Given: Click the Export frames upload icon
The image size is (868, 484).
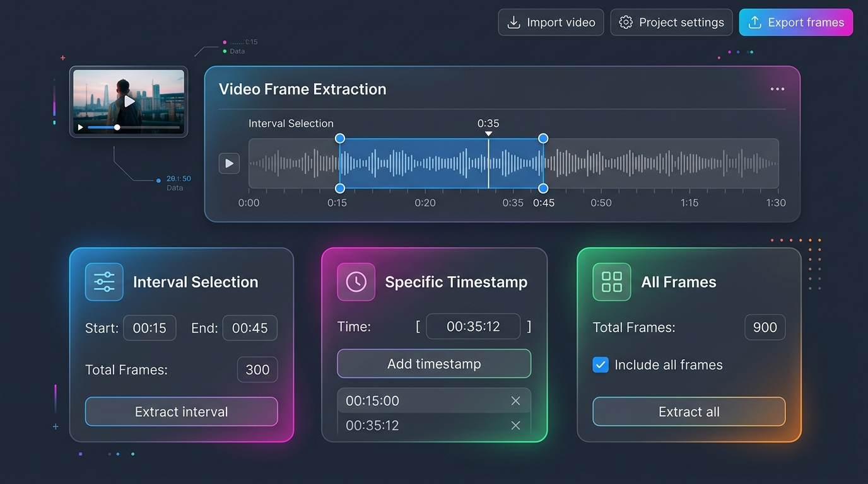Looking at the screenshot, I should [x=754, y=23].
